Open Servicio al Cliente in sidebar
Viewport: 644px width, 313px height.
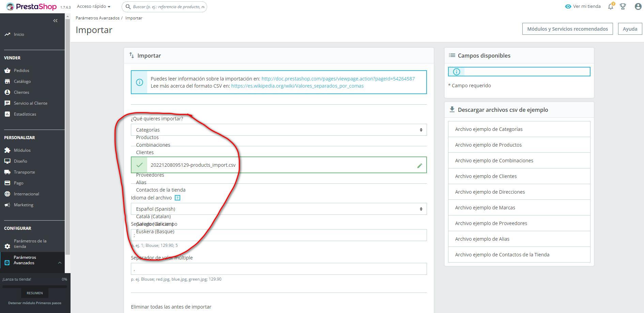point(30,103)
